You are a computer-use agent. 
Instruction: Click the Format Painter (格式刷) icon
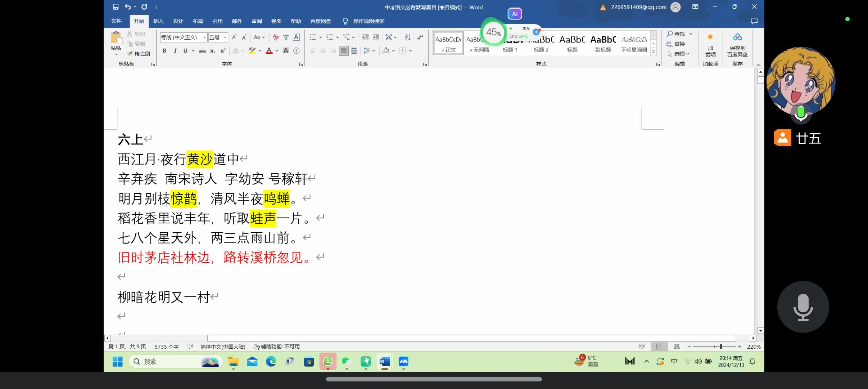(x=139, y=54)
